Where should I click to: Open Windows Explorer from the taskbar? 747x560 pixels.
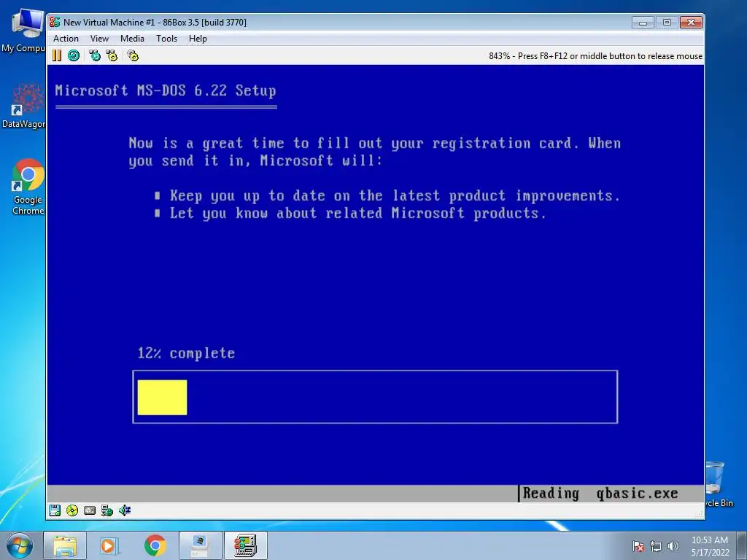65,545
